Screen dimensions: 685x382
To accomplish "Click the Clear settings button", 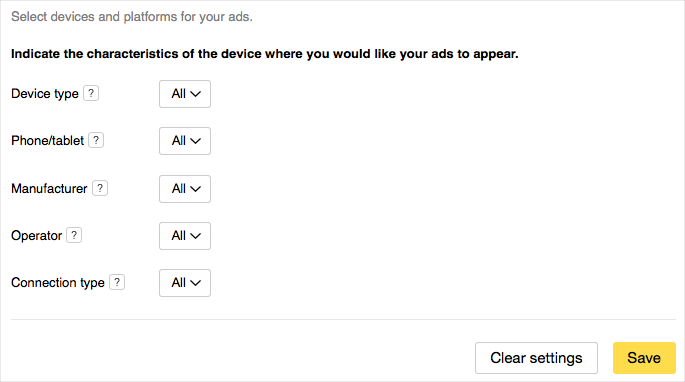I will click(536, 358).
